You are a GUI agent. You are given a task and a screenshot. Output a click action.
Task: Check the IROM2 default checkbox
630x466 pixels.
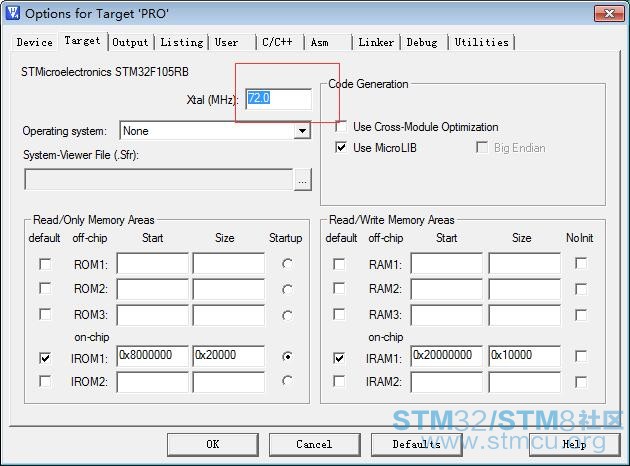coord(45,381)
